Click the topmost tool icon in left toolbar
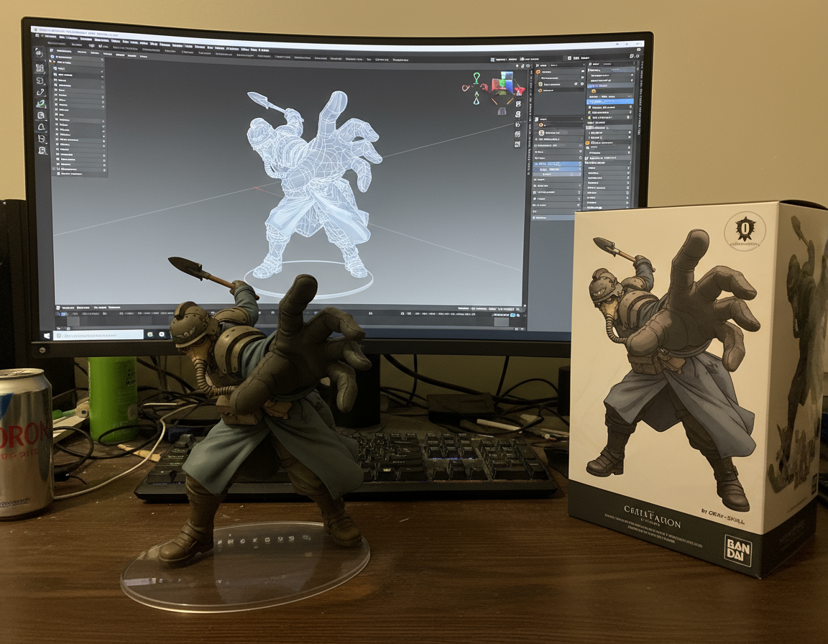The image size is (828, 644). coord(39,52)
